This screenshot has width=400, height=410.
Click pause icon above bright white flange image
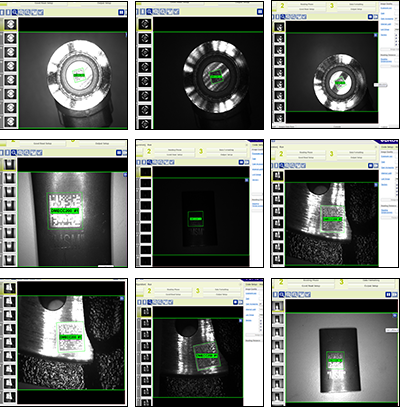coord(121,12)
